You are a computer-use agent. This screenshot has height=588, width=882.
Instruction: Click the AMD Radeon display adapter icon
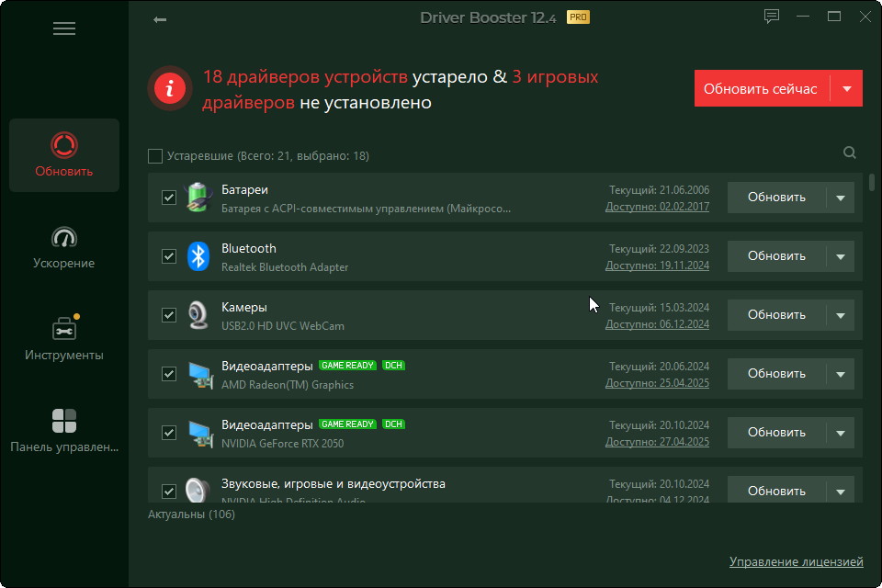(x=200, y=375)
